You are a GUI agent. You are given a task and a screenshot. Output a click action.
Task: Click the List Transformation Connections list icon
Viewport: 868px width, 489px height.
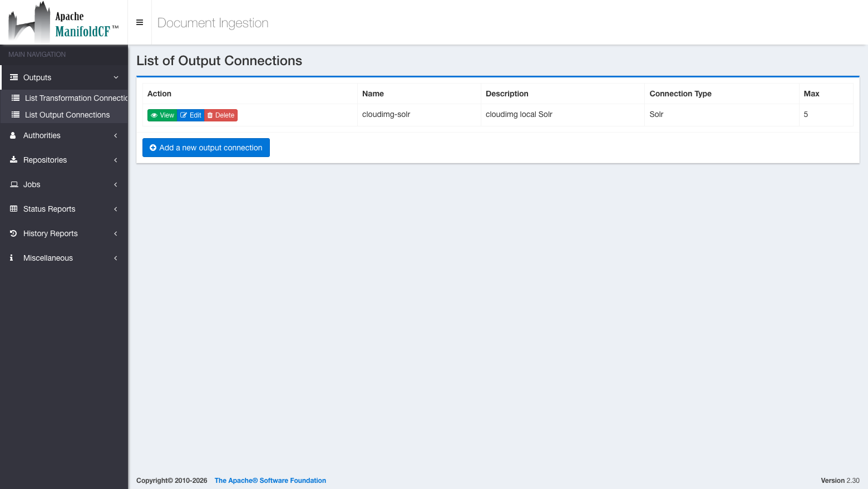(16, 98)
